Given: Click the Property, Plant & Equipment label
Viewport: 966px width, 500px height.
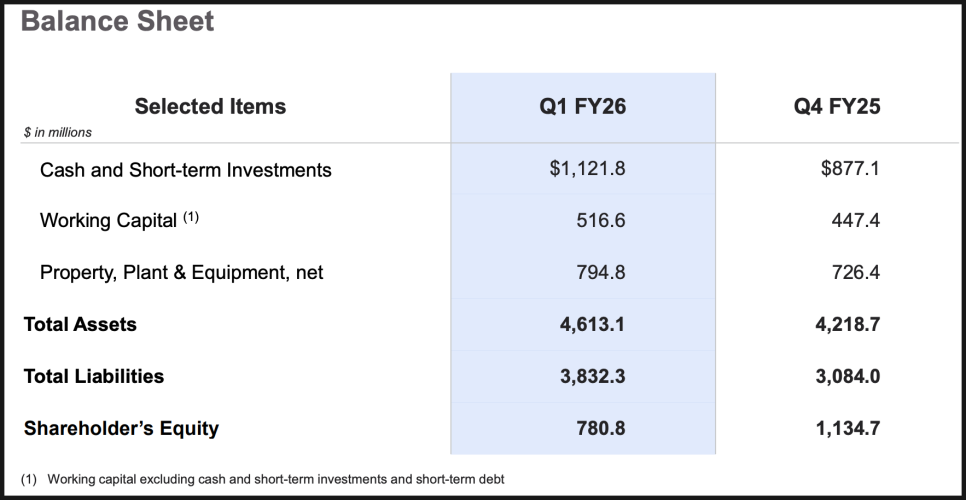Looking at the screenshot, I should point(181,272).
